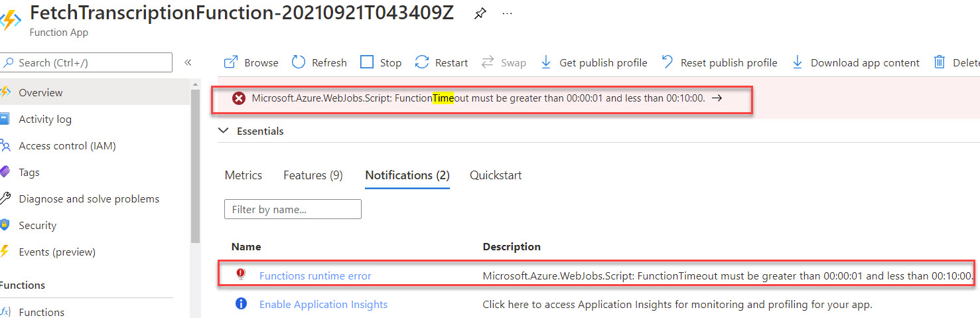
Task: Collapse the sidebar with double chevron
Action: [188, 62]
